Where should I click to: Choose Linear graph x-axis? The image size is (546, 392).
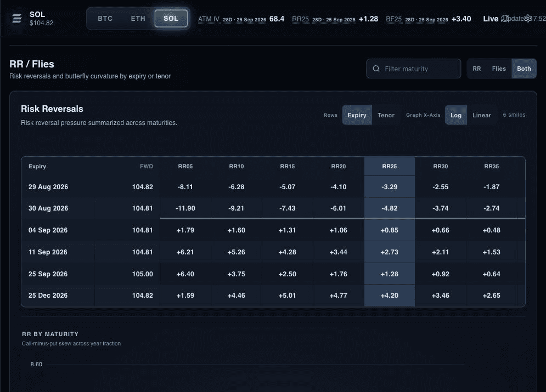(x=482, y=115)
